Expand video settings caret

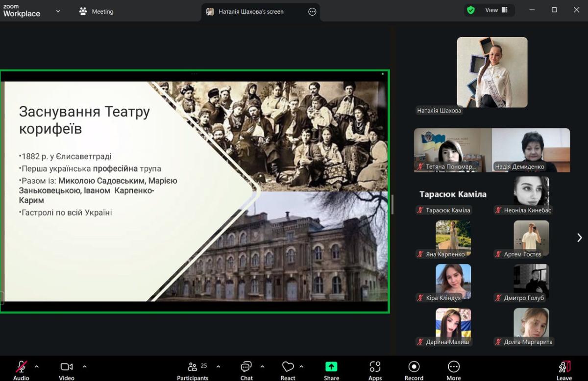click(84, 366)
